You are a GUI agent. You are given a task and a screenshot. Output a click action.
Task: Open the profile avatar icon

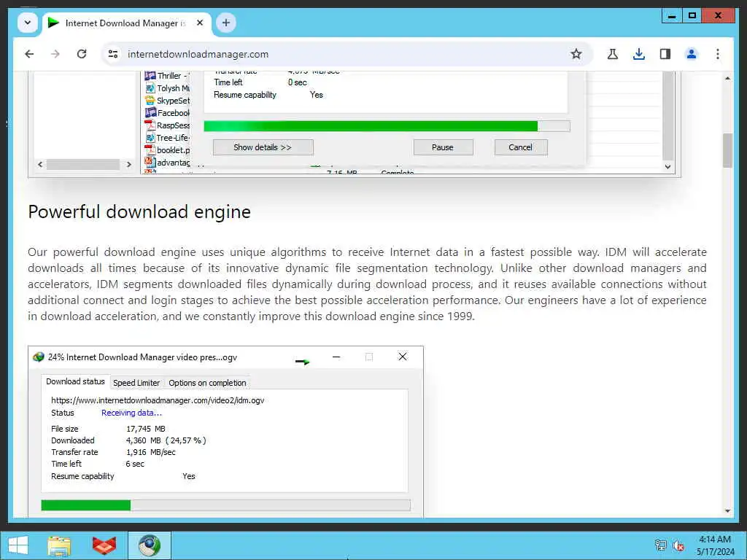coord(692,54)
